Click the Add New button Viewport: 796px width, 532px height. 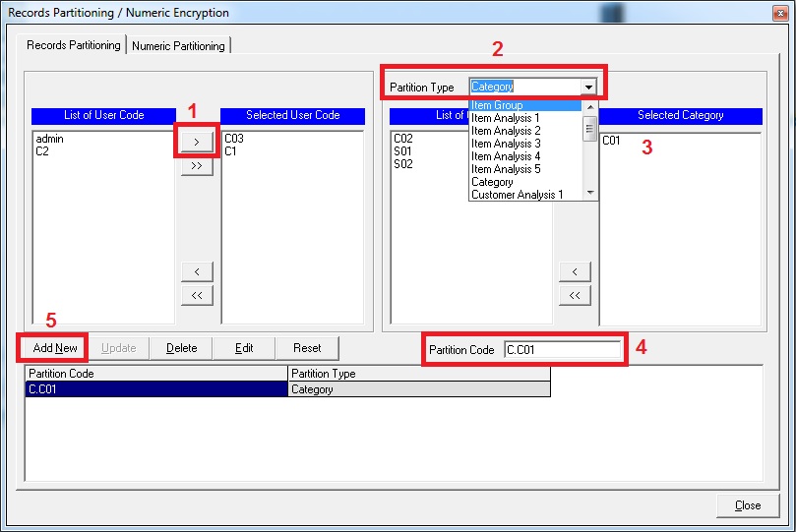click(x=55, y=348)
